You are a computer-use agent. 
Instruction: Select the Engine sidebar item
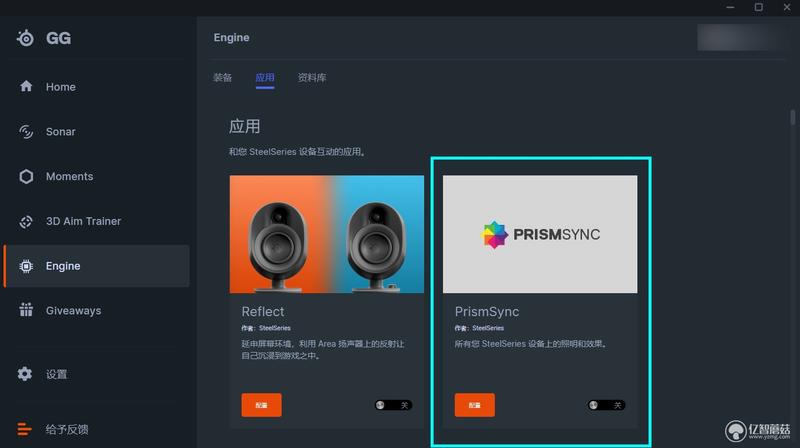(x=97, y=266)
